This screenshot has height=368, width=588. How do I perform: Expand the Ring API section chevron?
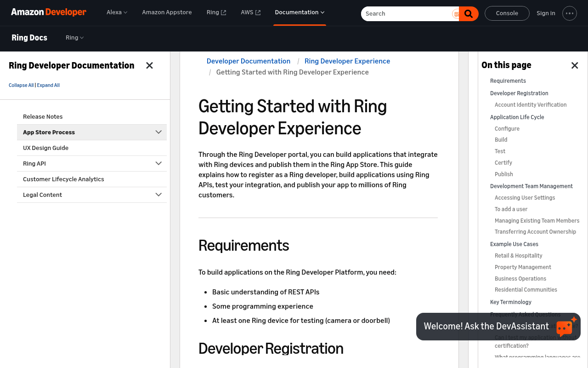point(158,163)
